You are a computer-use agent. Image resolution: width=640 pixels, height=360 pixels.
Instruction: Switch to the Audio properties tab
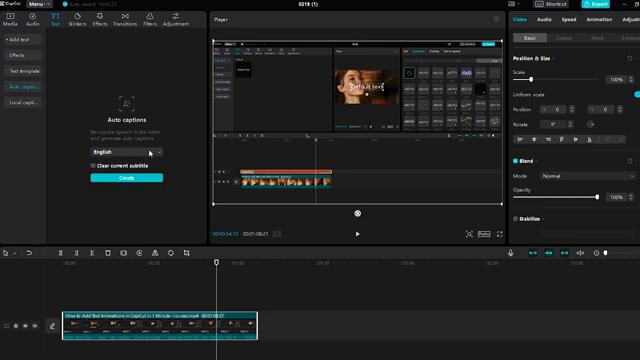click(544, 19)
